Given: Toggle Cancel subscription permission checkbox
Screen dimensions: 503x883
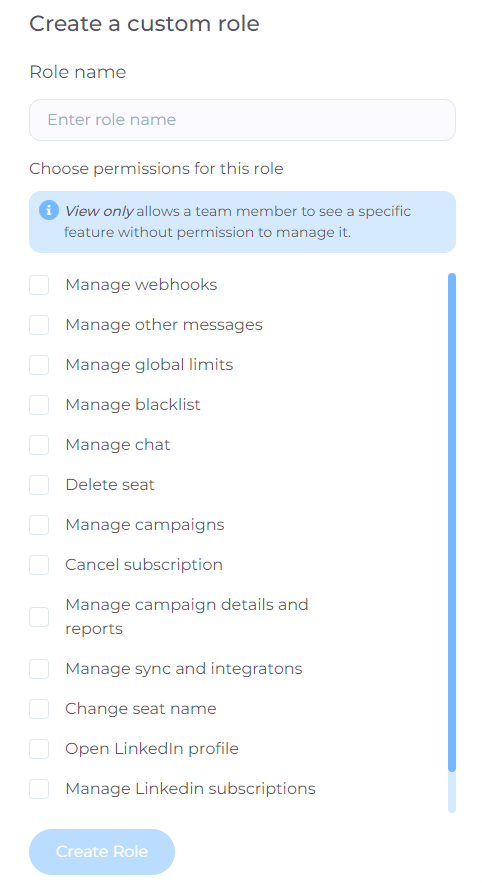Looking at the screenshot, I should [x=39, y=565].
